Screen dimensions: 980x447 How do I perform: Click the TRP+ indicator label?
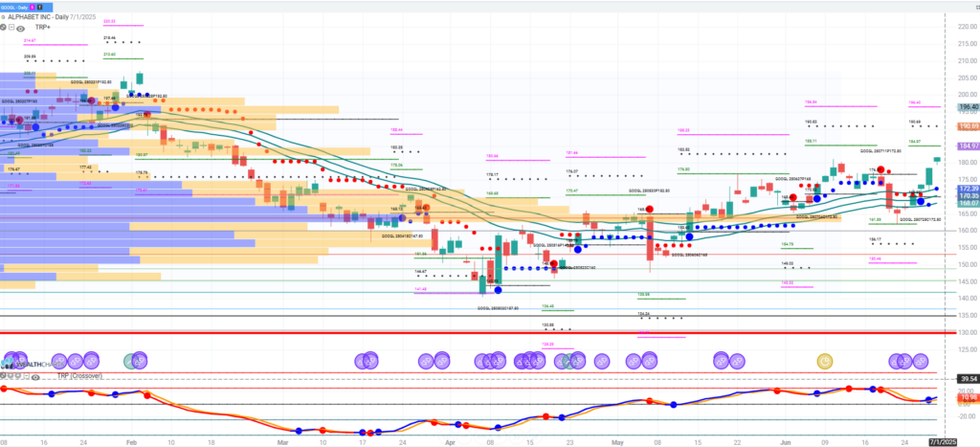(x=43, y=28)
